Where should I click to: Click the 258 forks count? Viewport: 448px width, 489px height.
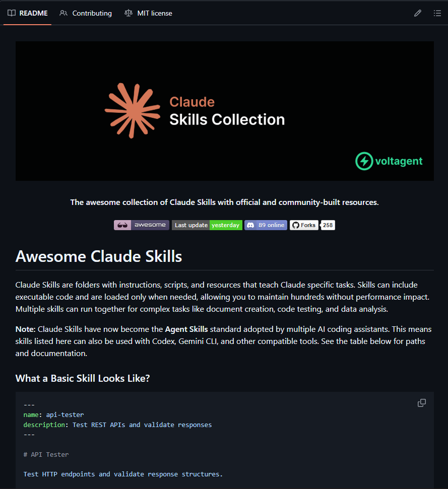pyautogui.click(x=328, y=225)
